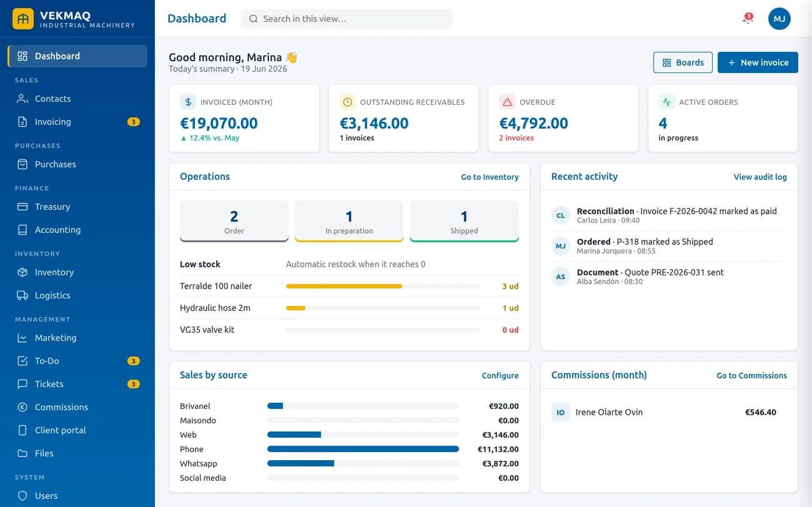This screenshot has height=507, width=812.
Task: Click the 'Quote PRE-2026-031 sent' activity text
Action: point(675,272)
